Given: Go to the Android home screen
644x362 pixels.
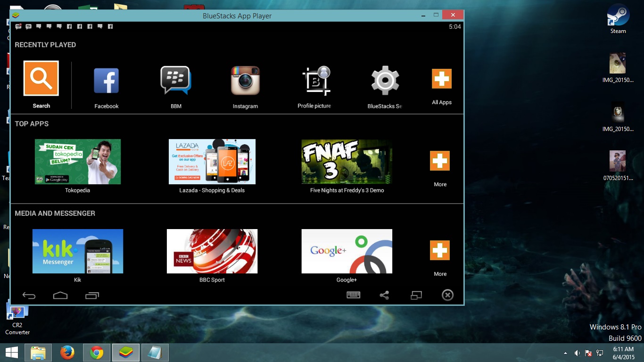Looking at the screenshot, I should pyautogui.click(x=60, y=296).
